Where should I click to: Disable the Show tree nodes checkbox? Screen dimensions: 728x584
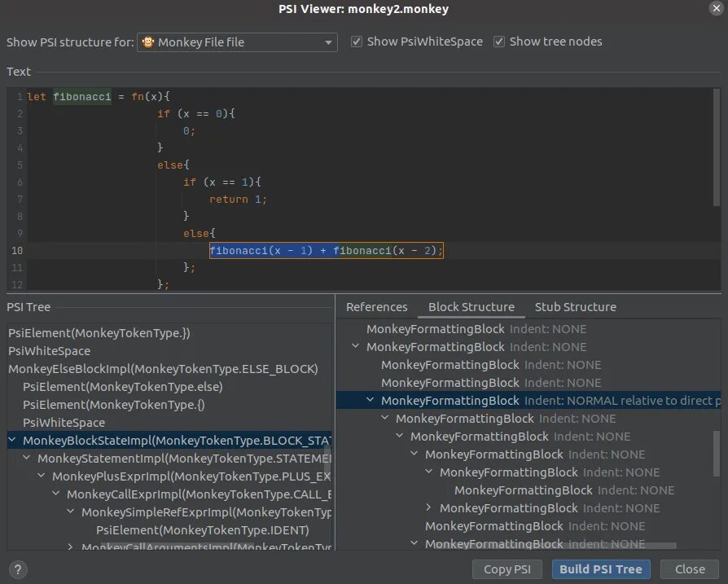(498, 41)
